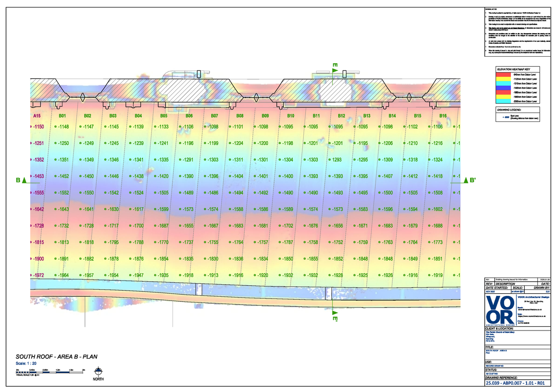Select column label B04
556x392 pixels.
tap(138, 116)
